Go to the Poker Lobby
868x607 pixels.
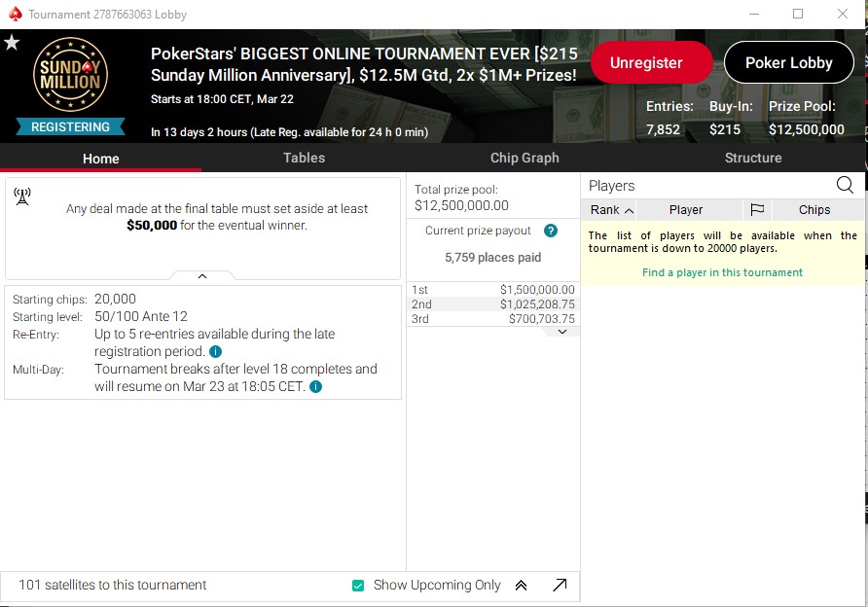[788, 62]
